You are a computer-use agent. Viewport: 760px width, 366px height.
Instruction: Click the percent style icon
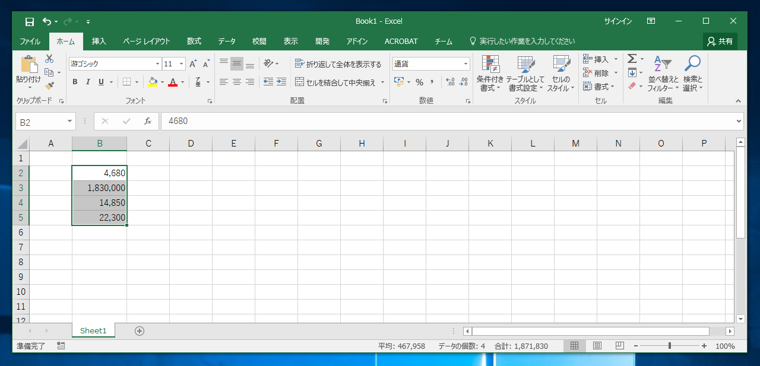coord(419,82)
